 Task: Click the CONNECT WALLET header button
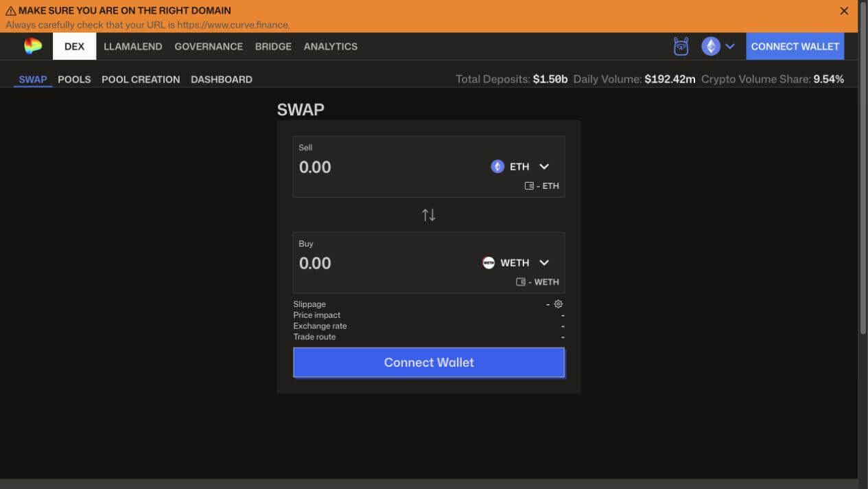click(795, 47)
